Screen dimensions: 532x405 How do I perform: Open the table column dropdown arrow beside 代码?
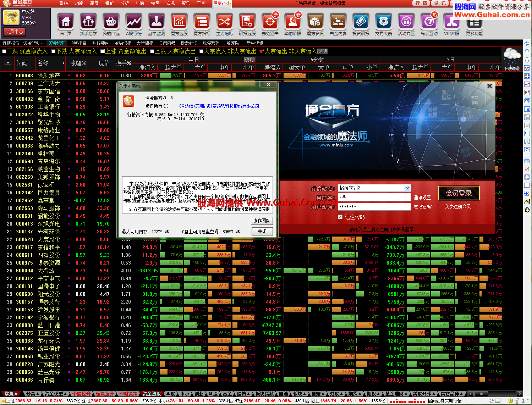point(8,63)
